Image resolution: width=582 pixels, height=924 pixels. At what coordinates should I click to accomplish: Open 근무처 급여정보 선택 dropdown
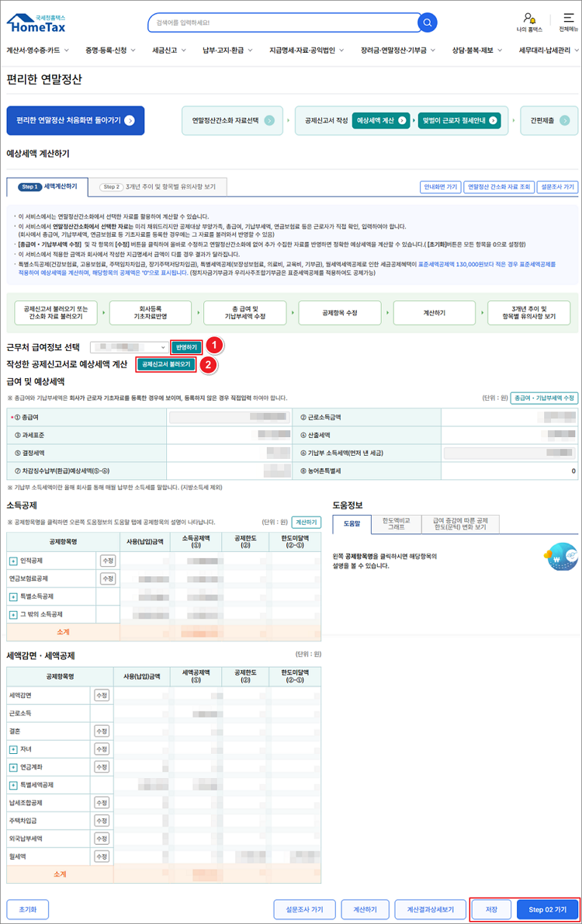(129, 347)
